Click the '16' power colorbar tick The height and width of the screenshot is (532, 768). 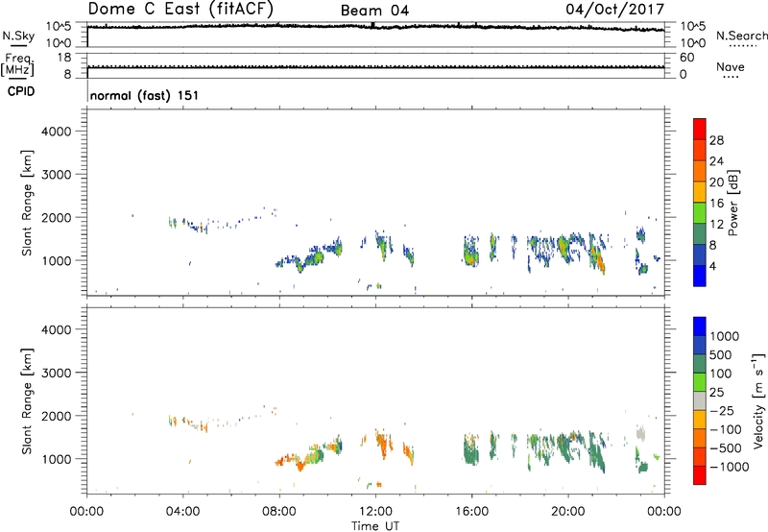(716, 204)
